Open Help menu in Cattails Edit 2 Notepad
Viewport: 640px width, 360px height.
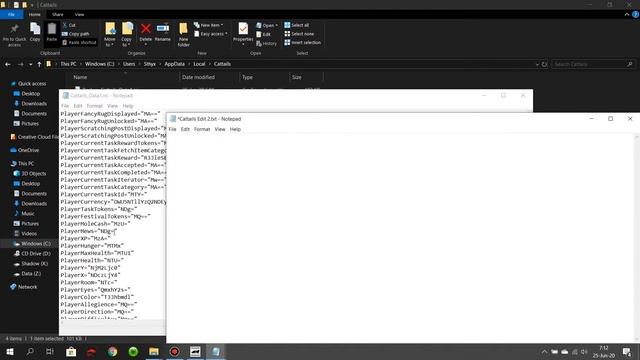point(235,129)
